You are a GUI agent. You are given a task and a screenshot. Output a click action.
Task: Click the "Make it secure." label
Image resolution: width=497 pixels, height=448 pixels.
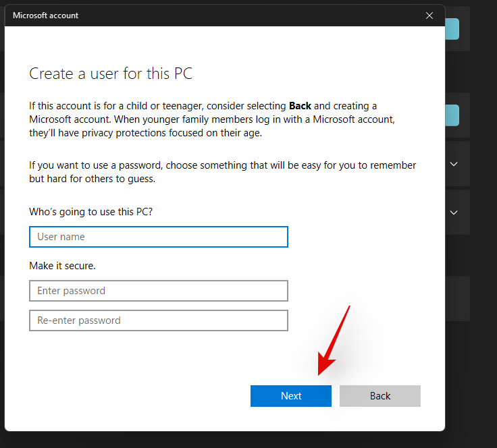pos(62,266)
